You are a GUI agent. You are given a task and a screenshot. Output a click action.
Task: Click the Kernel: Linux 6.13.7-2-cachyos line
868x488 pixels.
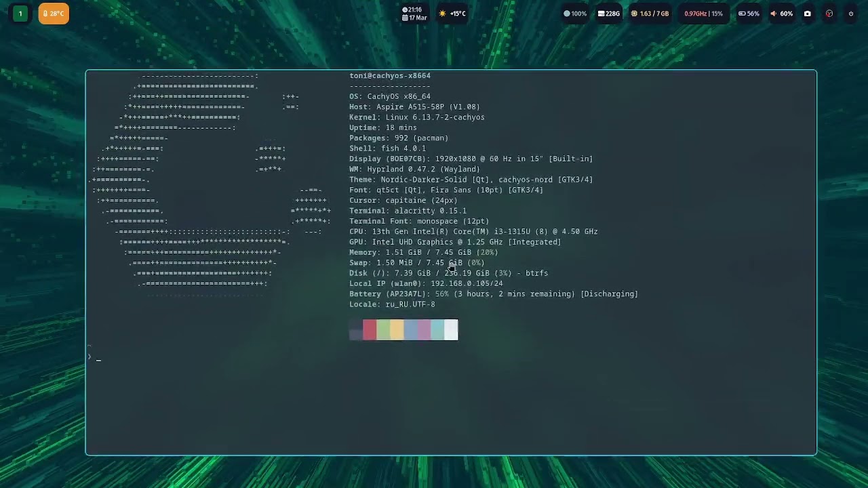[x=417, y=117]
